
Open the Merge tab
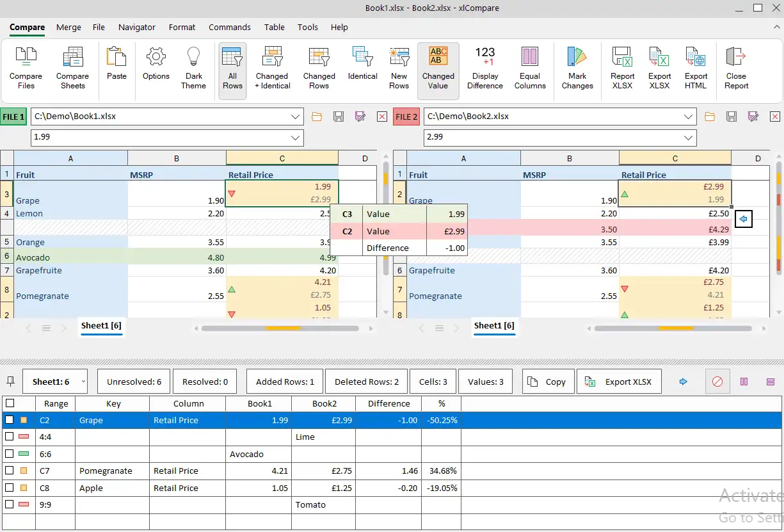tap(68, 28)
